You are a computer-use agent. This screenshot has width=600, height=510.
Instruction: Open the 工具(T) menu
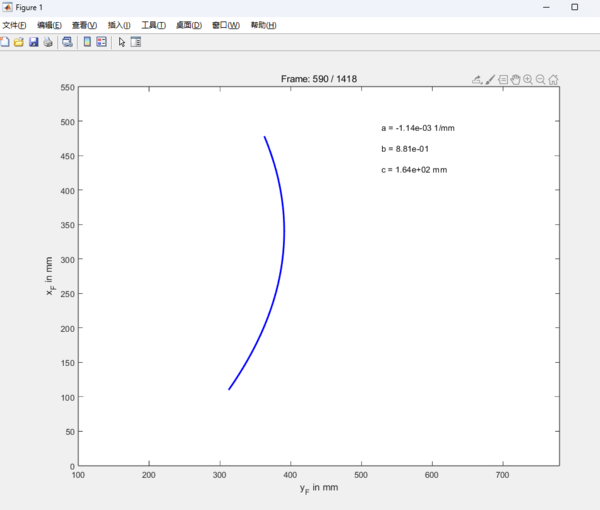[x=153, y=25]
